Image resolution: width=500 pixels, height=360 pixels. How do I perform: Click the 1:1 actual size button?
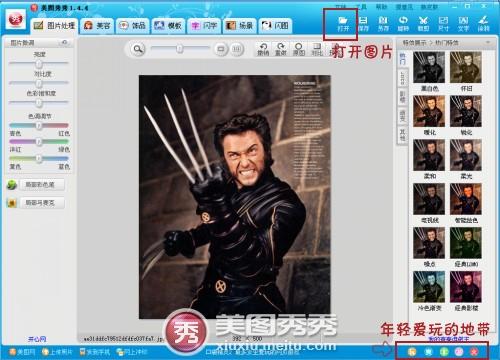tap(236, 49)
